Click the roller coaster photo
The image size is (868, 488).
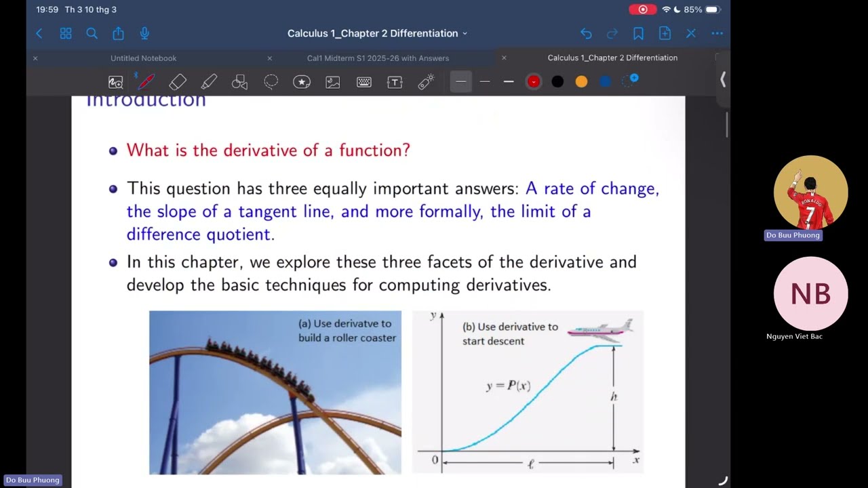point(275,392)
